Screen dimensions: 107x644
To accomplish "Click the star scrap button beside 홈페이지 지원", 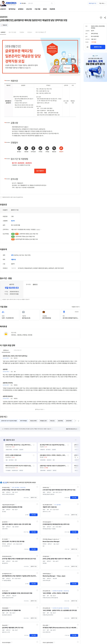I will point(88,47).
